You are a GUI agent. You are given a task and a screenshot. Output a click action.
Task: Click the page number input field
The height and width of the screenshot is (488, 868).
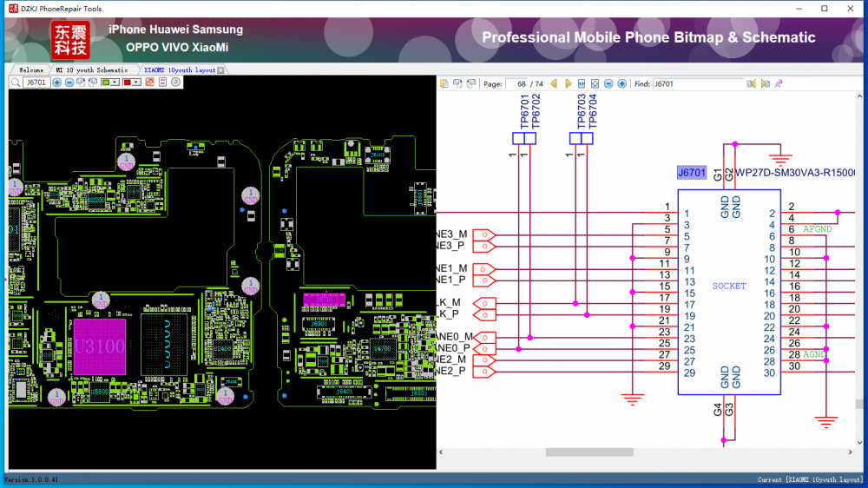(x=516, y=84)
